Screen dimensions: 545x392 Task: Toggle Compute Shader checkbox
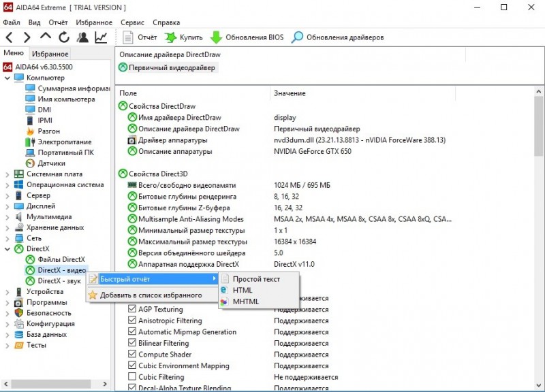coord(132,354)
